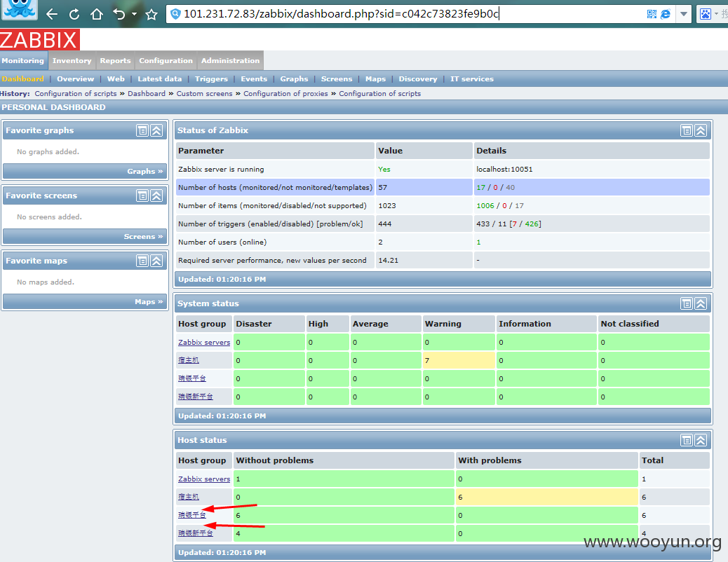This screenshot has height=562, width=728.
Task: Click the Graphs » link
Action: click(145, 171)
